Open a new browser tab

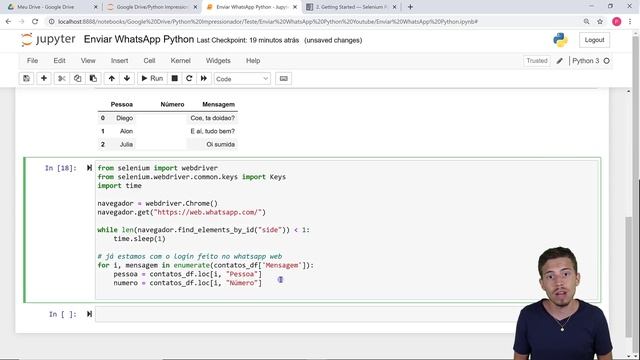(410, 7)
